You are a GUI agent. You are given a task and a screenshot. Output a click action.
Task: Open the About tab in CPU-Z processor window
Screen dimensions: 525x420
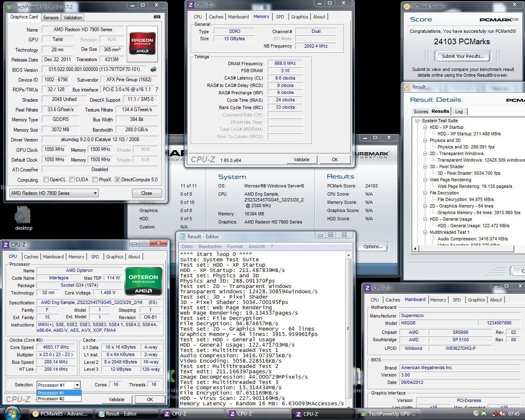tap(134, 257)
